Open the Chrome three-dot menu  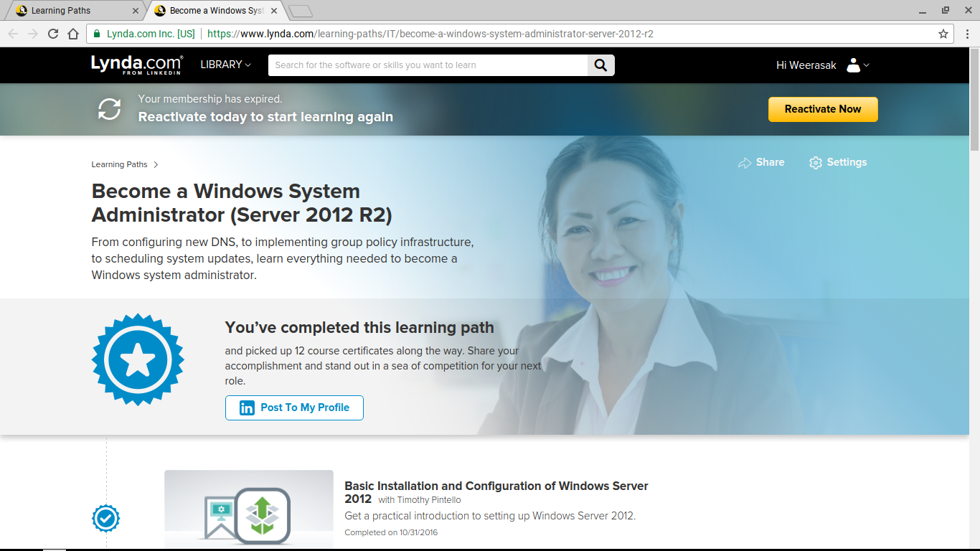(967, 34)
